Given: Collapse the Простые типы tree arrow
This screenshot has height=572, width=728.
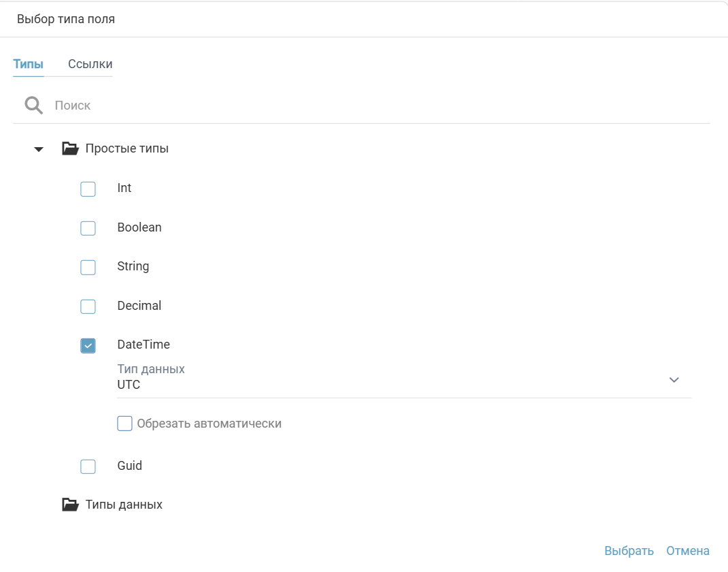Looking at the screenshot, I should tap(39, 149).
